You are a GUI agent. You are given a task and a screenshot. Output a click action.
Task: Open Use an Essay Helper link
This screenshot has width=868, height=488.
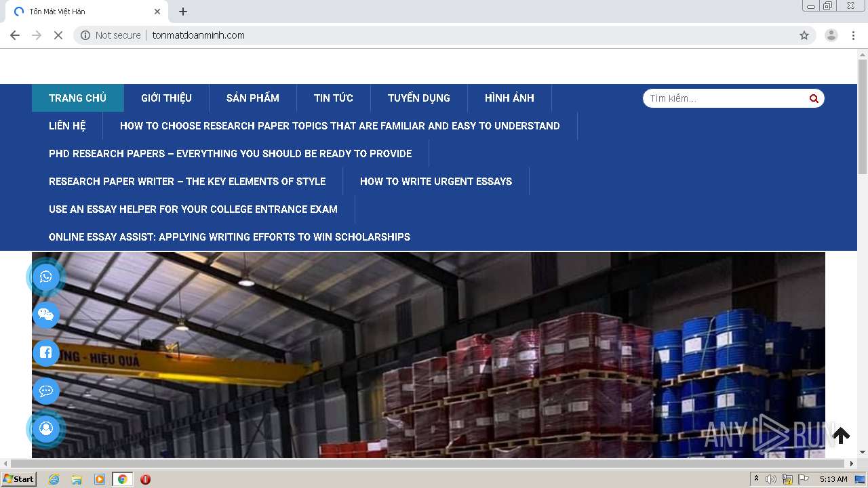(193, 209)
